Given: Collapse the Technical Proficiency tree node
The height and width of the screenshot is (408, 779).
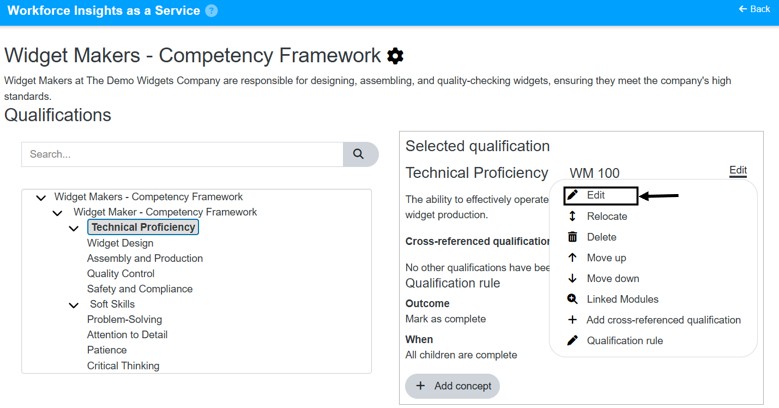Looking at the screenshot, I should (x=74, y=229).
